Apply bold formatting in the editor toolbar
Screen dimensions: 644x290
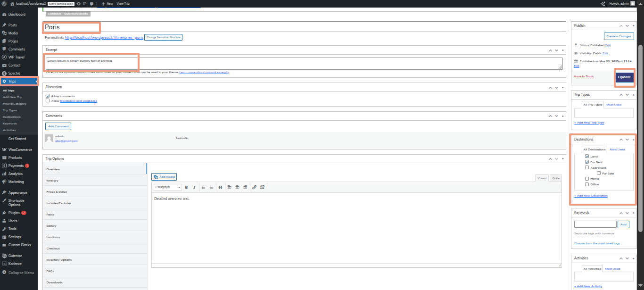pyautogui.click(x=186, y=187)
